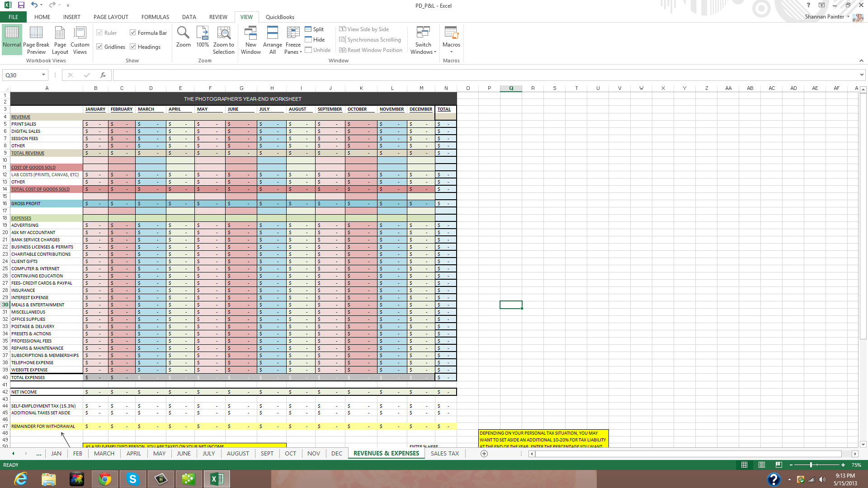Toggle Headings display checkbox
This screenshot has height=488, width=868.
(x=133, y=47)
